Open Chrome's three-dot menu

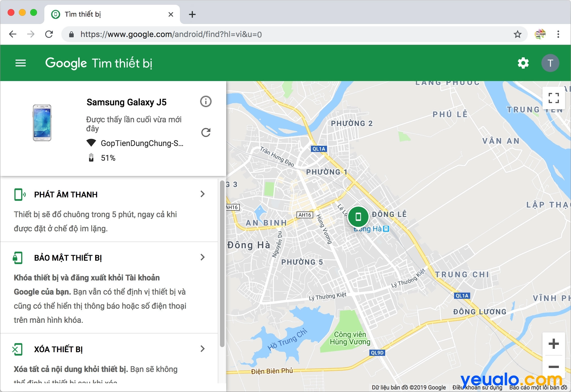pyautogui.click(x=558, y=34)
